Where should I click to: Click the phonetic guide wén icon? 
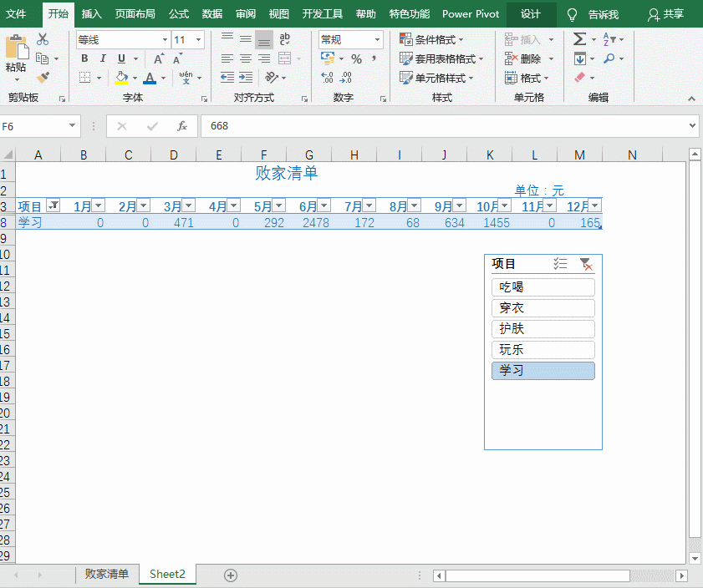[186, 78]
